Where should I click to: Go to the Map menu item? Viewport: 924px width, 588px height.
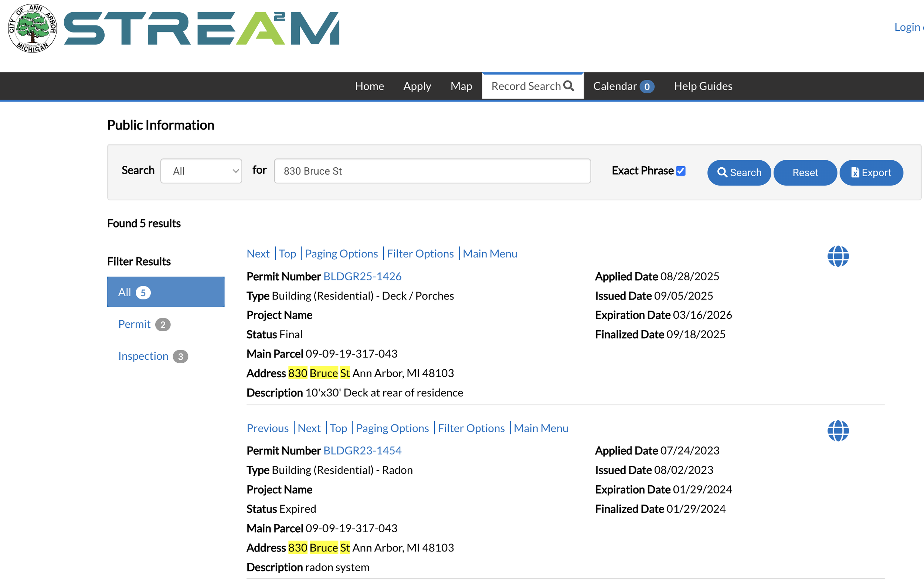tap(461, 86)
